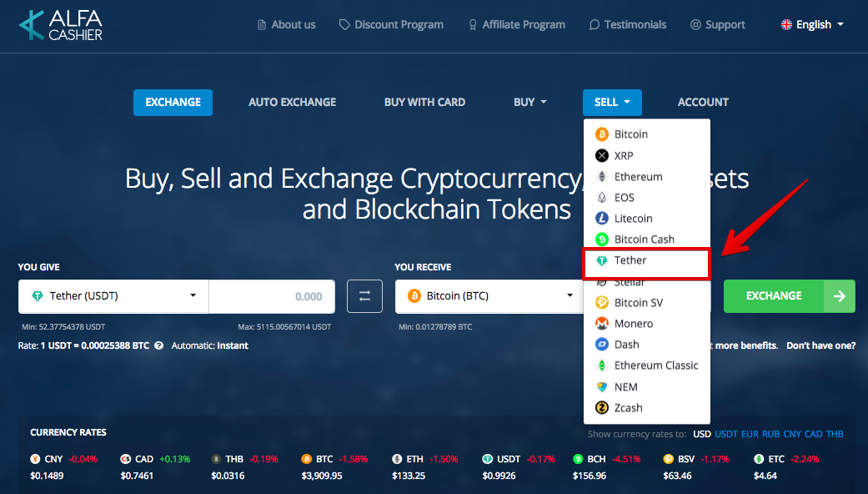Open the Discount Program page
The height and width of the screenshot is (494, 868).
391,25
